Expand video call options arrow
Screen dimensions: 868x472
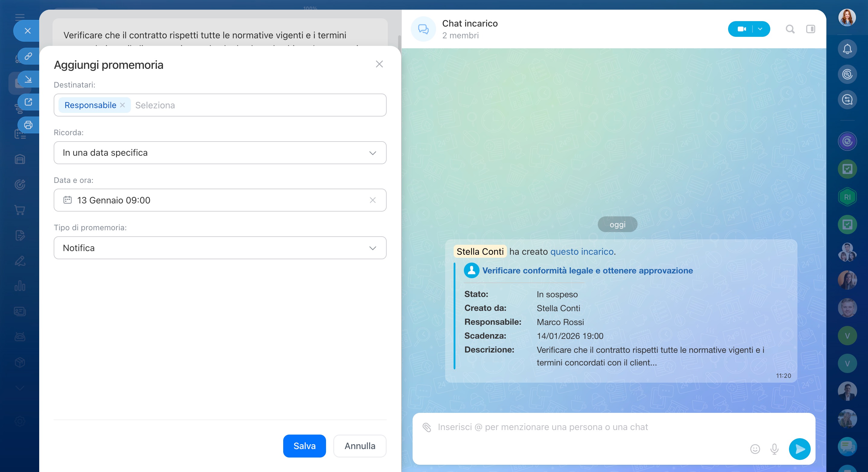tap(760, 29)
